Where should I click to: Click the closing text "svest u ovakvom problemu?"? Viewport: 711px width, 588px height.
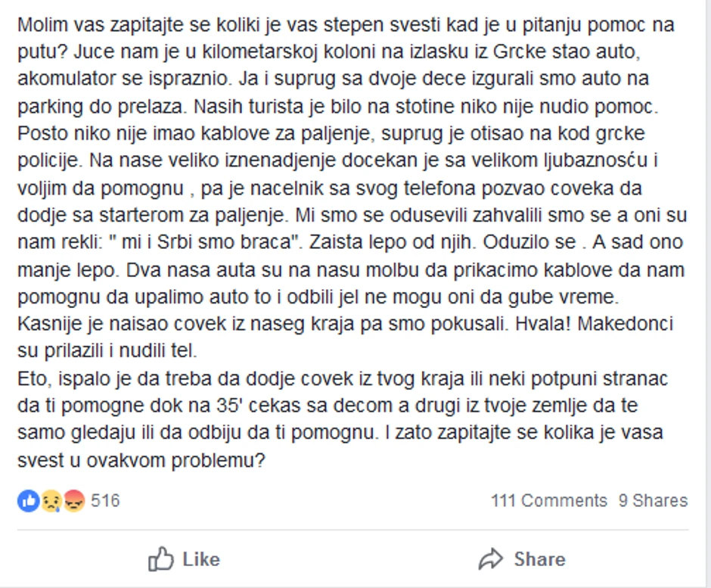pos(141,459)
